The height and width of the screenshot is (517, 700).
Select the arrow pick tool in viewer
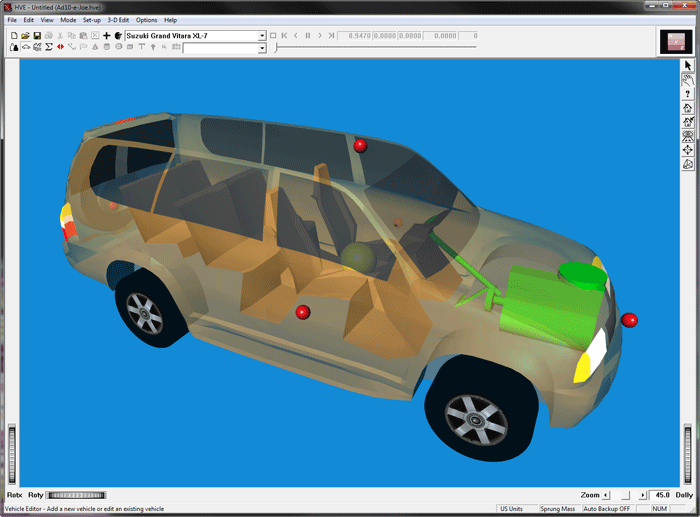click(688, 65)
